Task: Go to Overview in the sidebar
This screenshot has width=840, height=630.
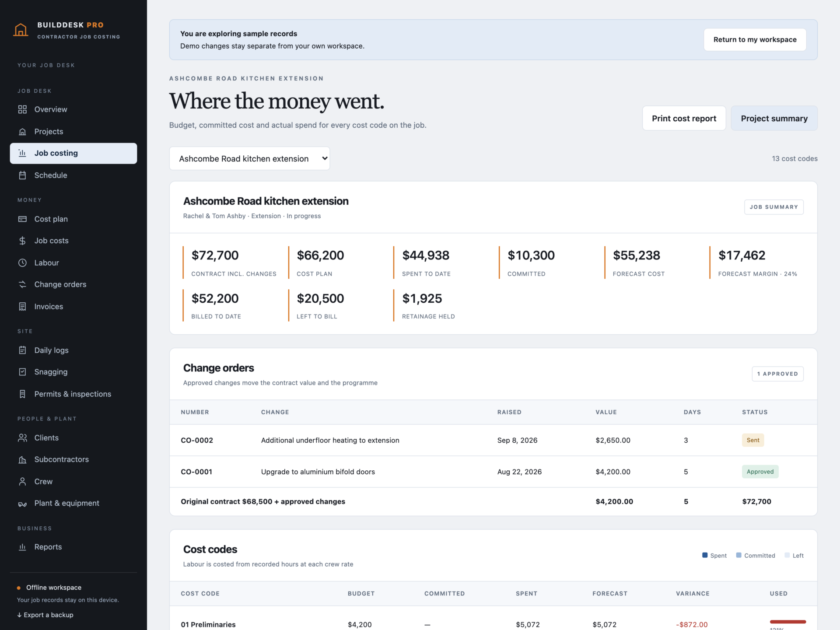Action: pos(73,109)
